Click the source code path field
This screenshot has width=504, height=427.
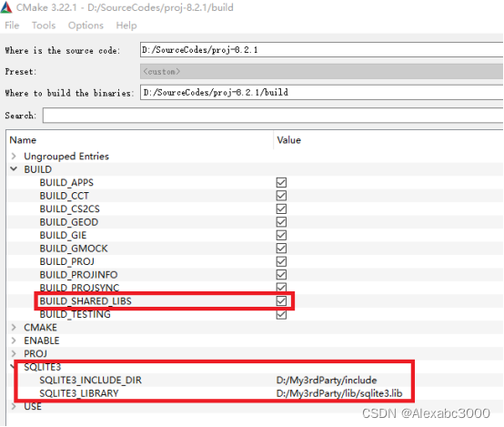321,50
